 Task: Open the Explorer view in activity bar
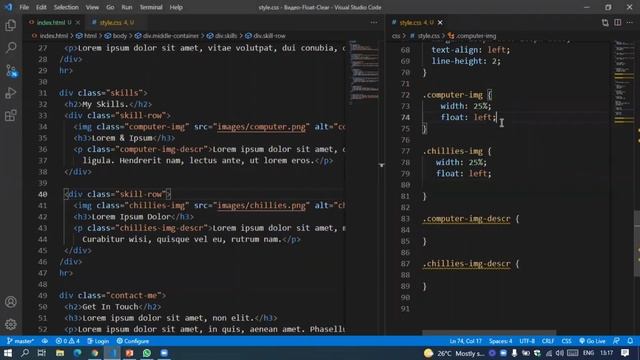tap(11, 25)
